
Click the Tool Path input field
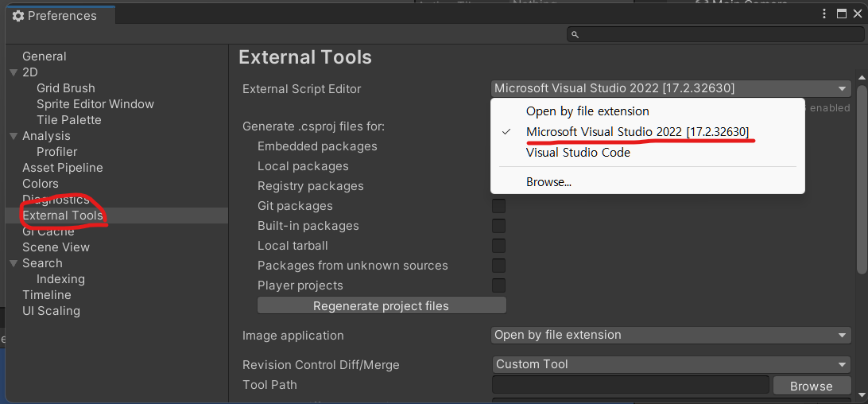[630, 385]
